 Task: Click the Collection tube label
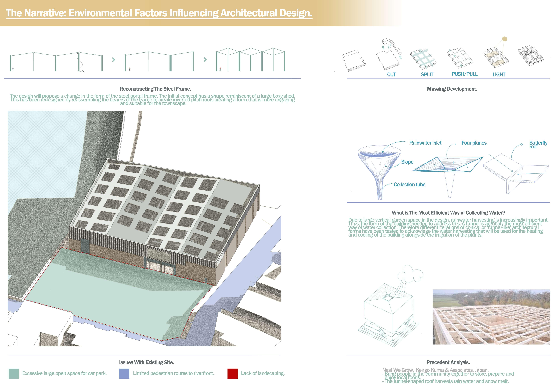(x=409, y=185)
